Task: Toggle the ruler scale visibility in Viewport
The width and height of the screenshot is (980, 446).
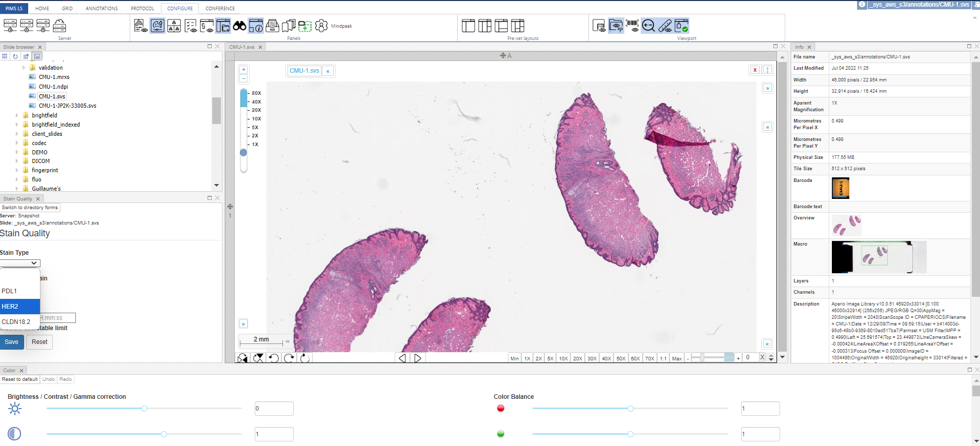Action: pyautogui.click(x=665, y=26)
